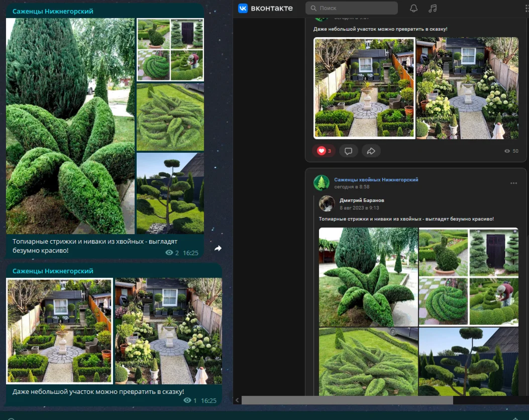529x420 pixels.
Task: Open the post time 'сегодня в 8:58'
Action: pyautogui.click(x=352, y=186)
